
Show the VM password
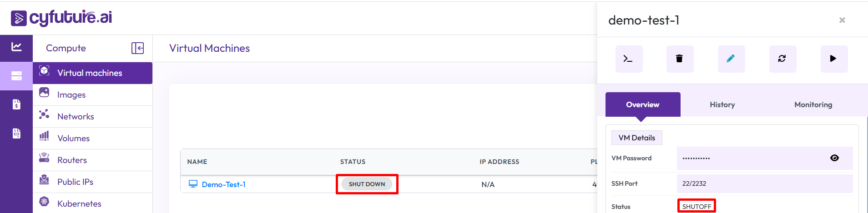coord(834,158)
